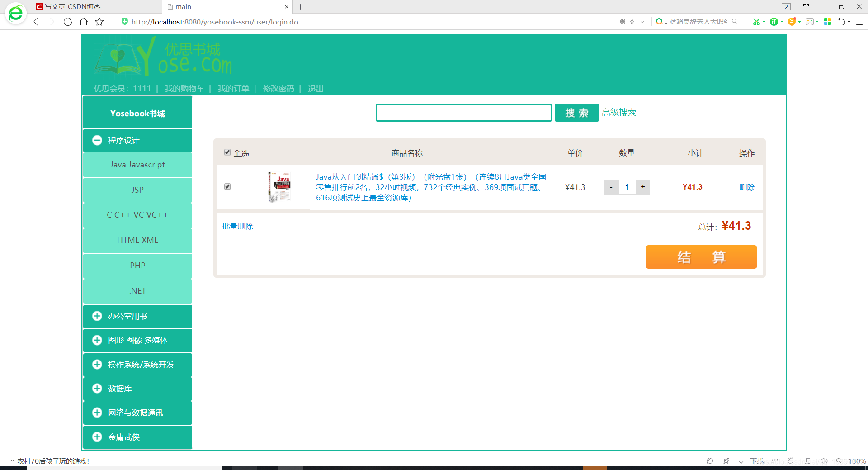Open 修改密码 in top navigation
The width and height of the screenshot is (868, 470).
pyautogui.click(x=278, y=89)
